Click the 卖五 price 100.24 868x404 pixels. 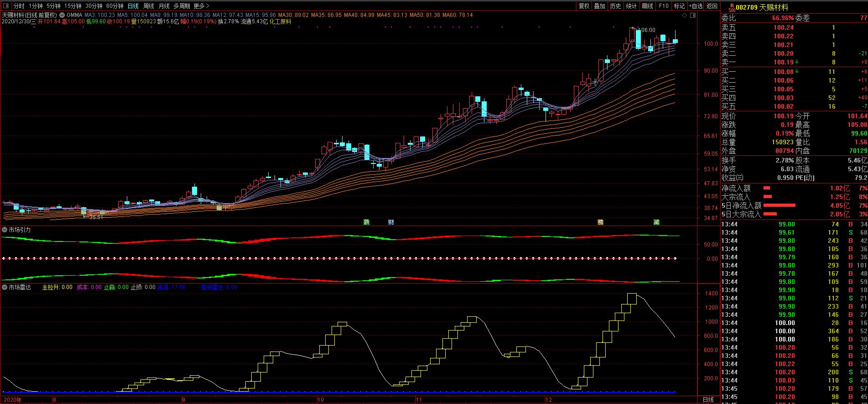(x=784, y=27)
